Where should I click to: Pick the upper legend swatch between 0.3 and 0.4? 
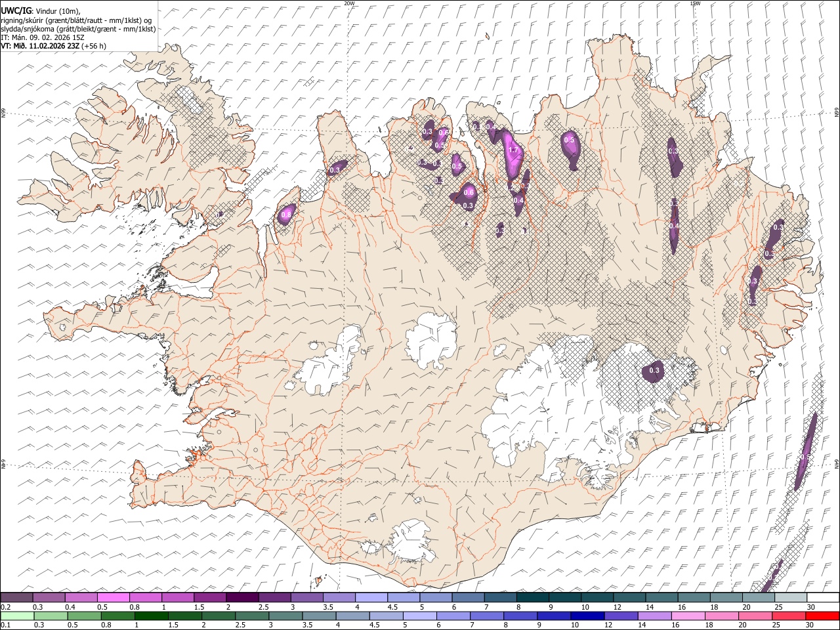tap(49, 597)
